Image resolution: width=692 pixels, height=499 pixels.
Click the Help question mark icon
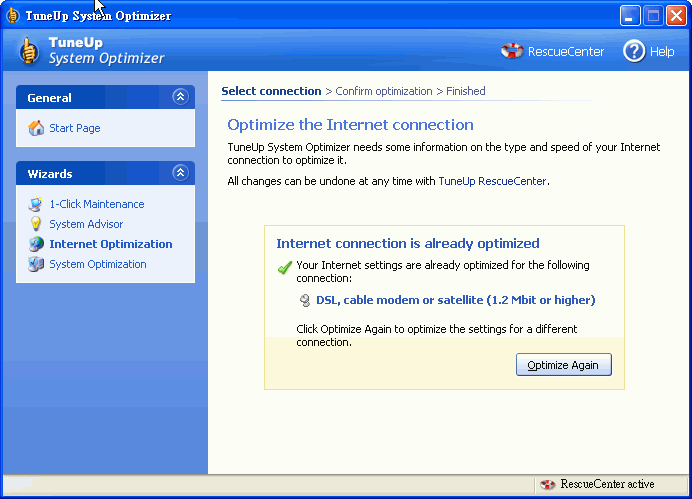pos(634,51)
